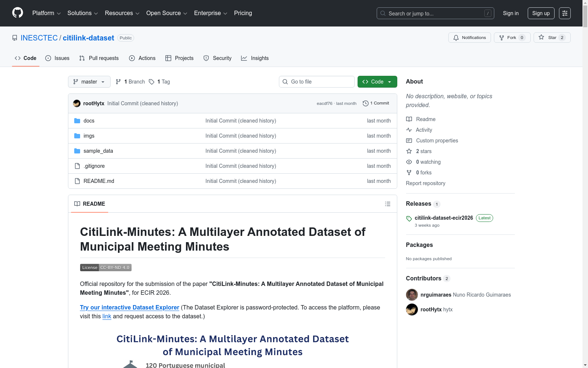Switch to the Issues tab
Viewport: 588px width, 368px height.
(57, 58)
